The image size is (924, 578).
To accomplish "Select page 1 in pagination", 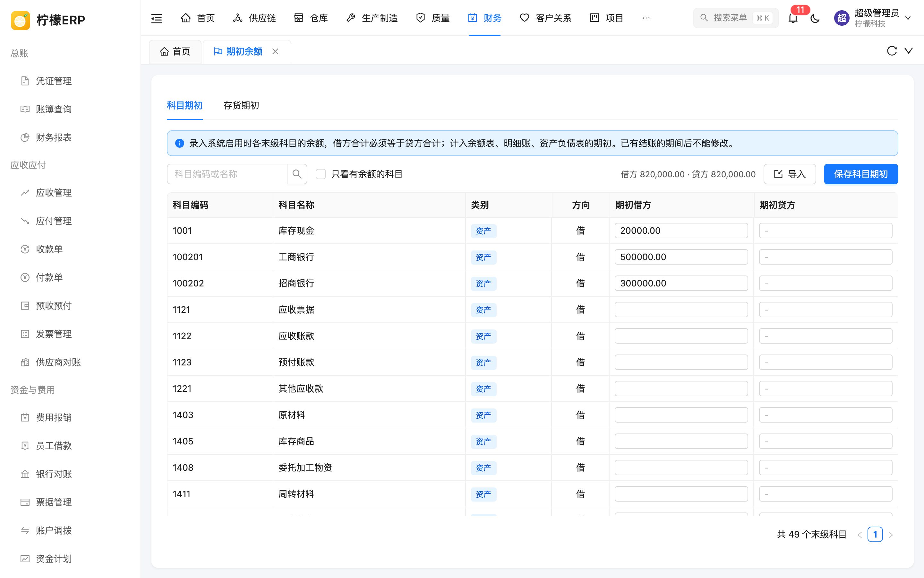I will click(875, 534).
